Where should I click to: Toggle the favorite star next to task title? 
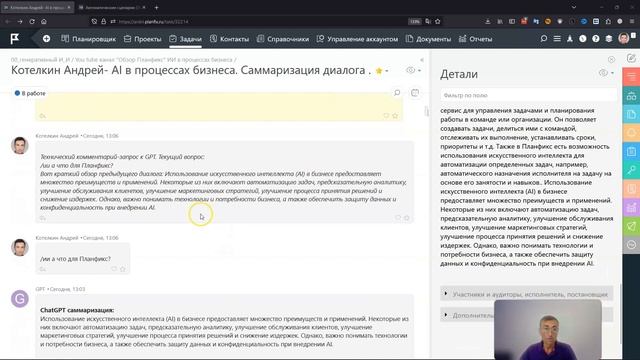[379, 71]
